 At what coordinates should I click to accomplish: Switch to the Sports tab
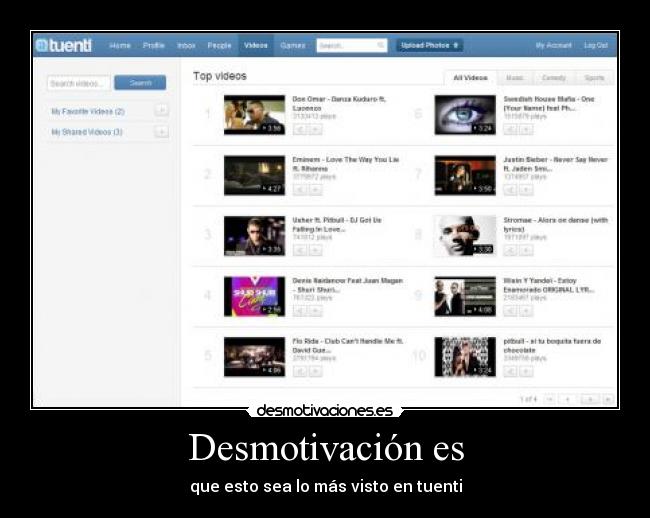[594, 78]
